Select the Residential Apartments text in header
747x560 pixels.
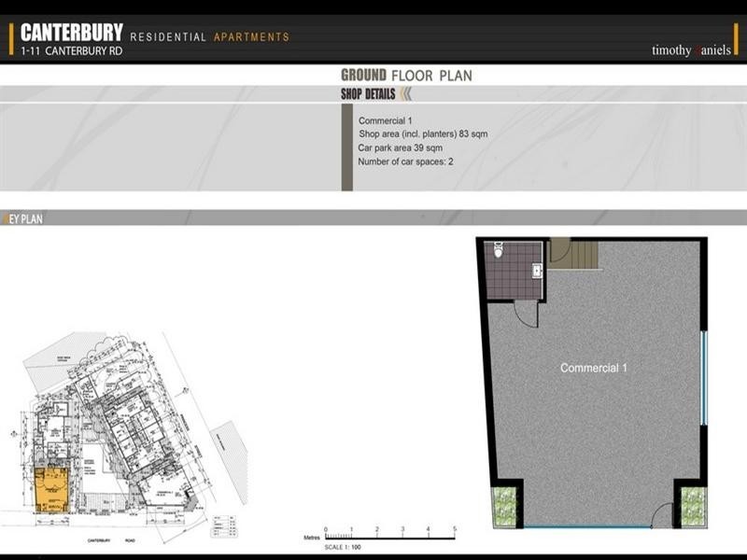click(x=210, y=37)
